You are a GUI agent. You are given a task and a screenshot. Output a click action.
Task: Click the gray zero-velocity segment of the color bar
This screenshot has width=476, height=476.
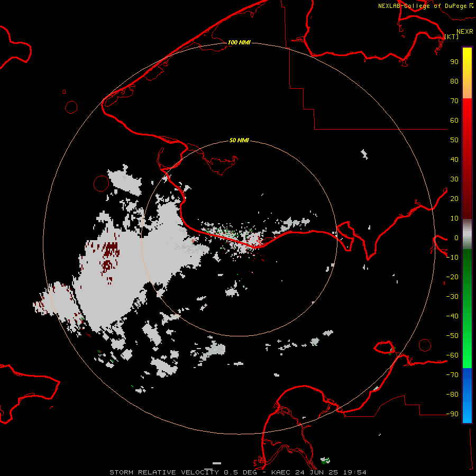(467, 234)
